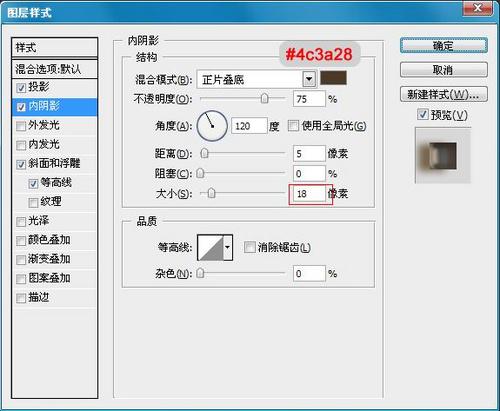Toggle the 斜面和浮雕 checkbox
Screen dimensions: 500x411
pyautogui.click(x=21, y=164)
